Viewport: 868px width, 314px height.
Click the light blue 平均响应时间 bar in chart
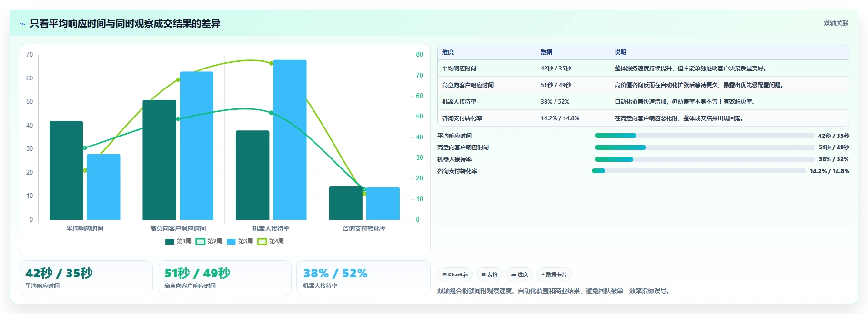tap(103, 187)
